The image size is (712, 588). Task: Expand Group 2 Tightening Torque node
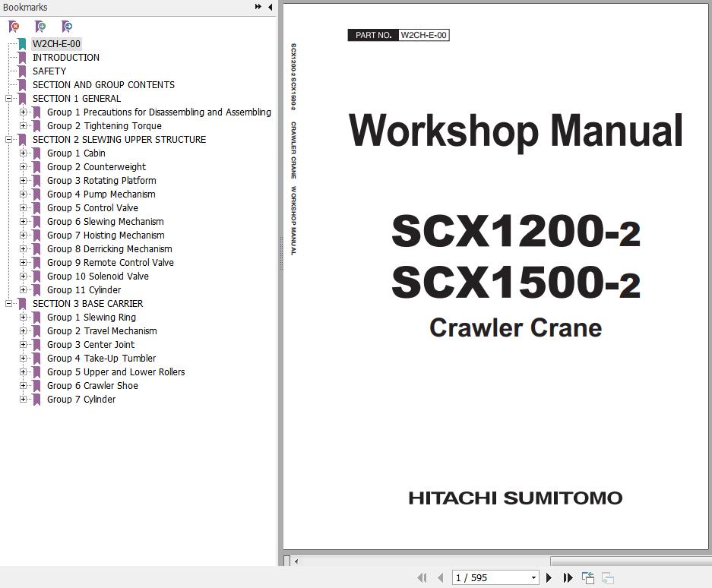pyautogui.click(x=23, y=126)
